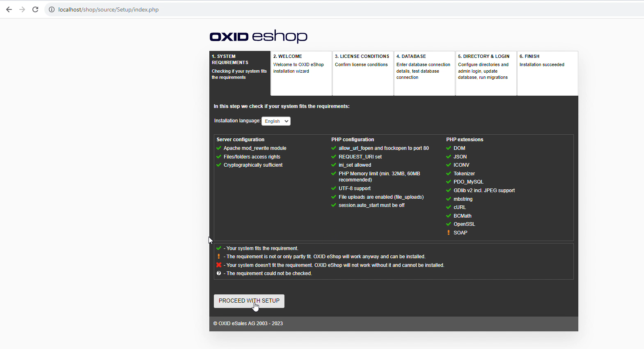The height and width of the screenshot is (349, 644).
Task: Click the OXID eShop logo
Action: click(x=258, y=36)
